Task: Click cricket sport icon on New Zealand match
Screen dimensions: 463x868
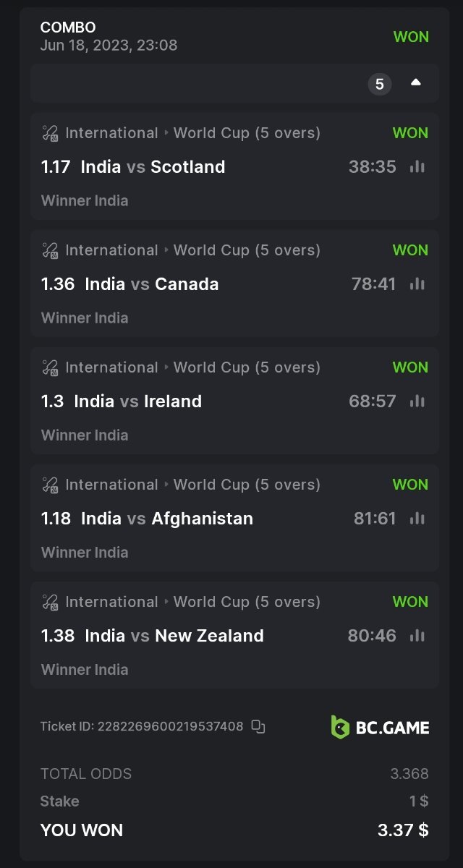Action: pos(50,603)
